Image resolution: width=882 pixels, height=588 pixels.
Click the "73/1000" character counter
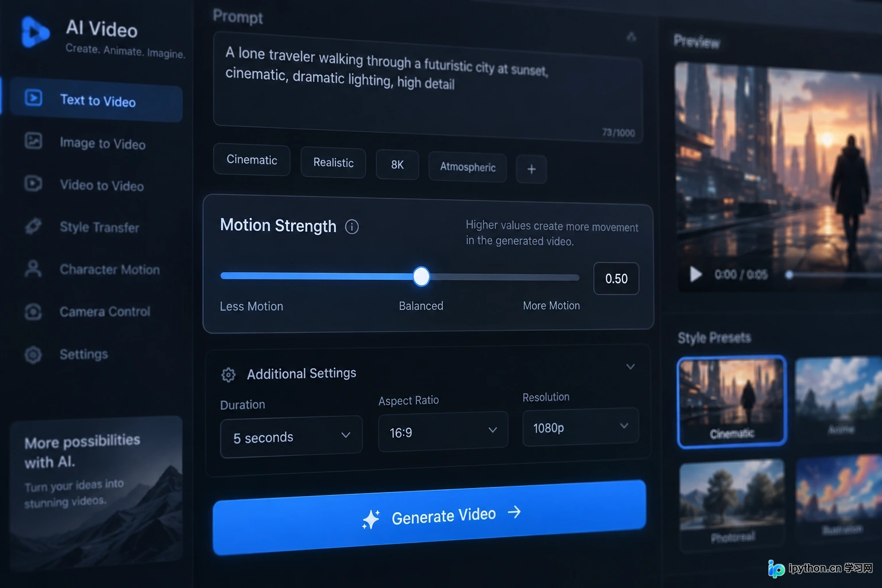pyautogui.click(x=618, y=133)
